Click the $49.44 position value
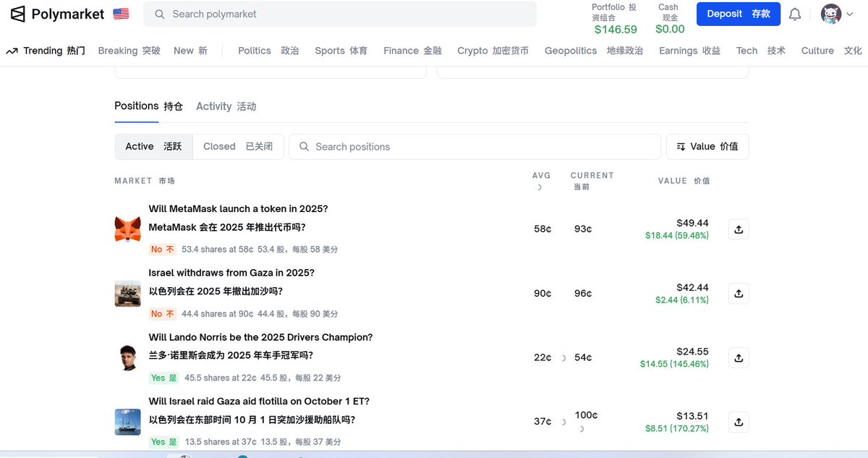Image resolution: width=868 pixels, height=458 pixels. click(692, 223)
